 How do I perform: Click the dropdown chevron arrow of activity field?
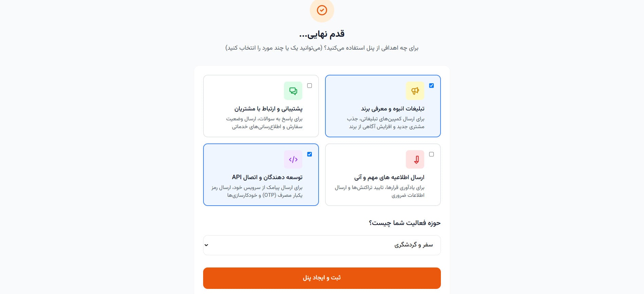coord(207,245)
